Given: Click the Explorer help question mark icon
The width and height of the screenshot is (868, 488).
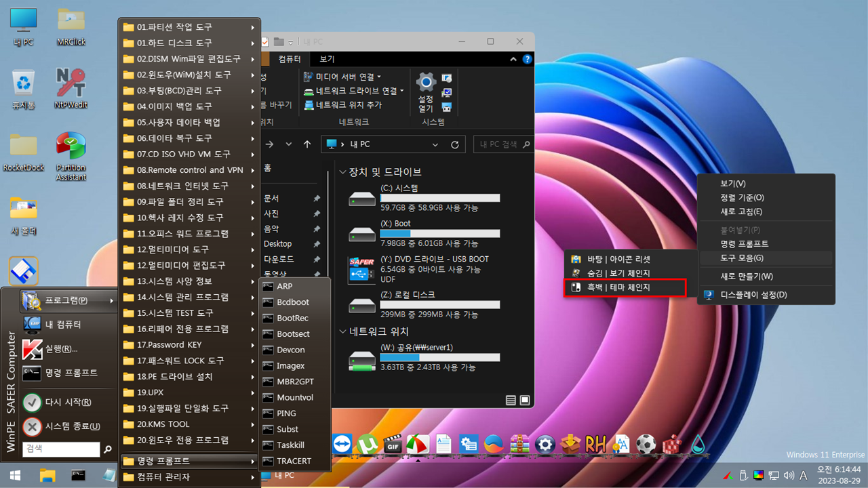Looking at the screenshot, I should 527,59.
